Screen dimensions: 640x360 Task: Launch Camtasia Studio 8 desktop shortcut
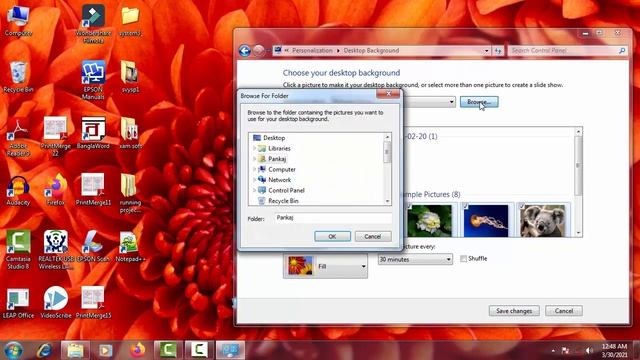pyautogui.click(x=18, y=250)
